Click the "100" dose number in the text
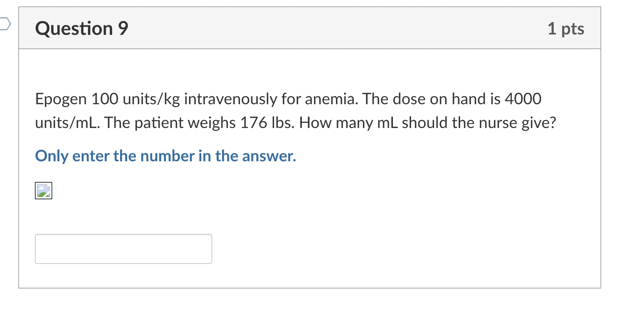Image resolution: width=644 pixels, height=321 pixels. [105, 99]
